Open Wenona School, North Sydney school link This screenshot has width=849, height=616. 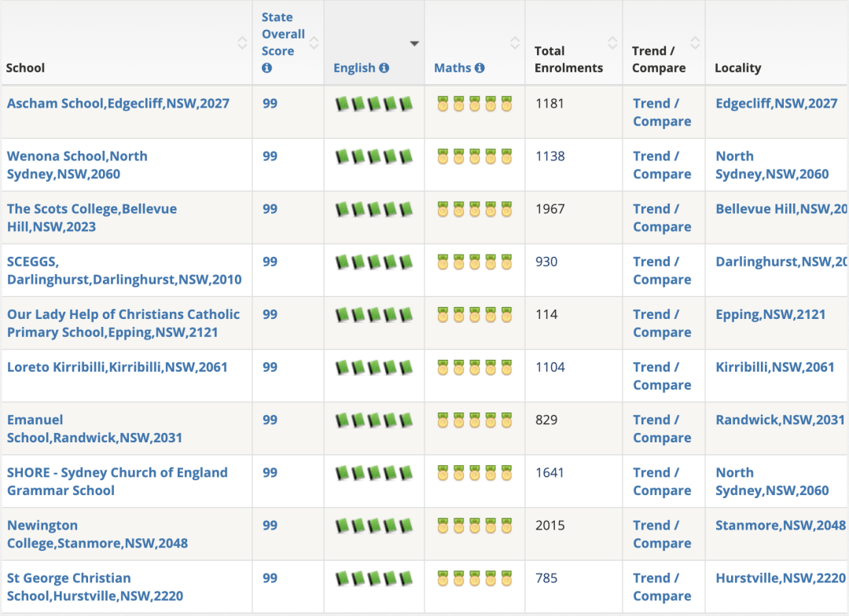click(77, 165)
